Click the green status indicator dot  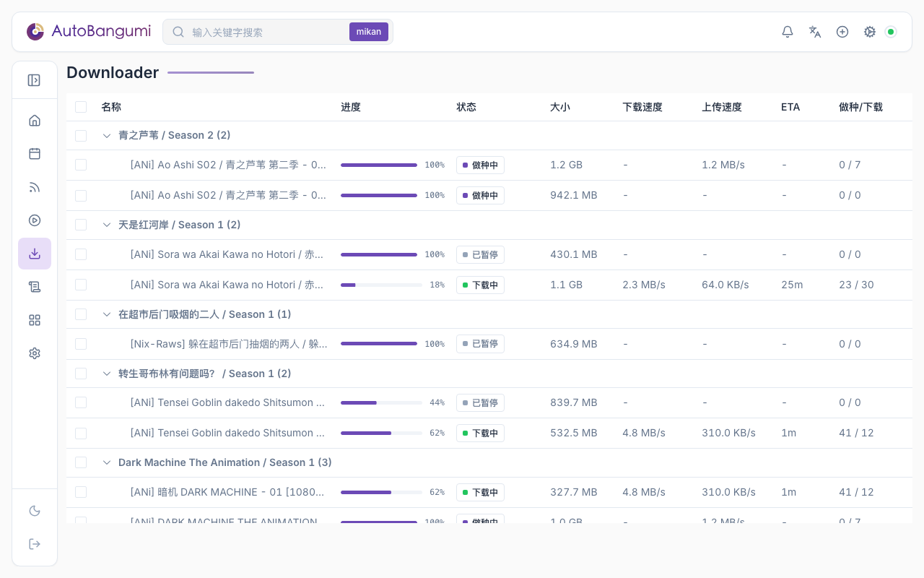891,32
